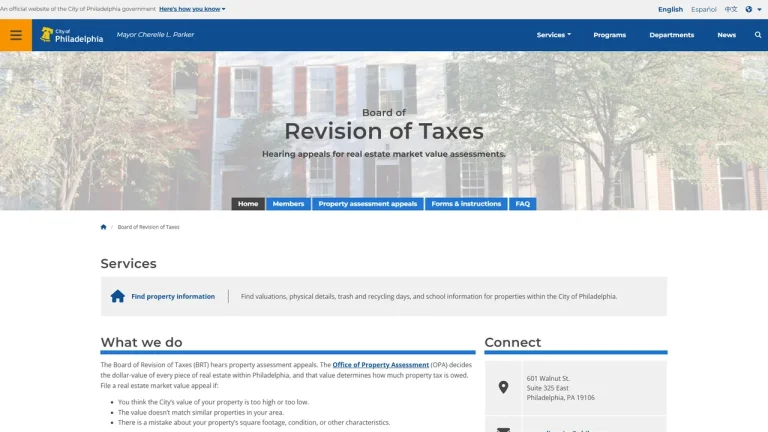Image resolution: width=768 pixels, height=432 pixels.
Task: Click the Hearing appeals subtitle text
Action: [384, 154]
